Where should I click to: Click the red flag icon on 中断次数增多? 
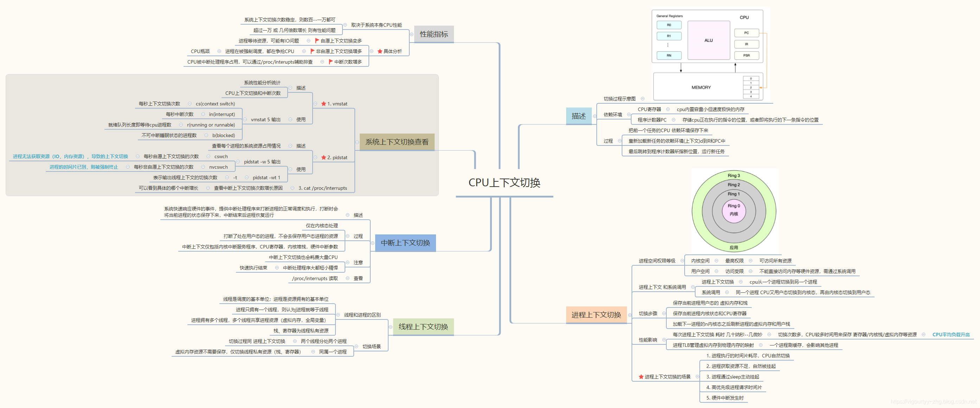331,61
